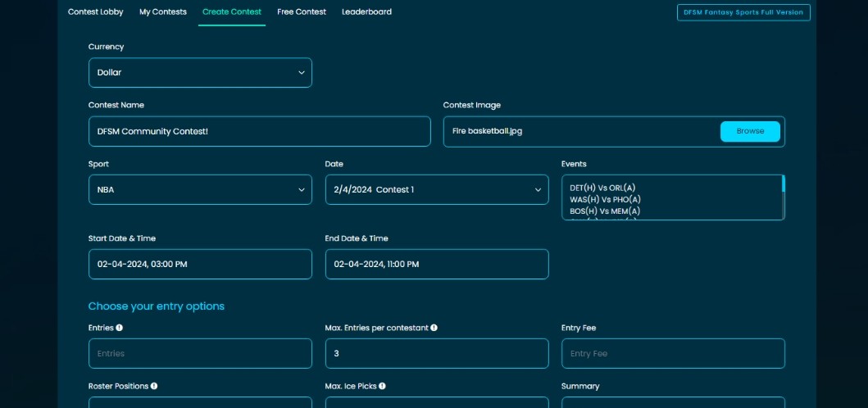Click the Max. Entries per contestant info icon
Image resolution: width=868 pixels, height=408 pixels.
pyautogui.click(x=434, y=328)
